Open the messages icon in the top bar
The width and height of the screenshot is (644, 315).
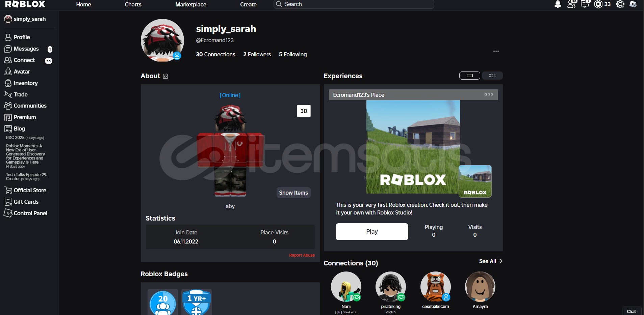585,4
